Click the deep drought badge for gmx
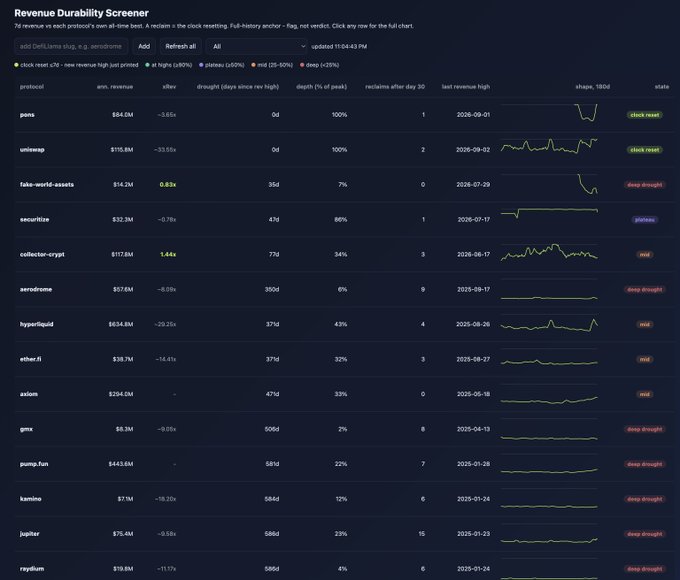This screenshot has width=680, height=580. (x=644, y=429)
